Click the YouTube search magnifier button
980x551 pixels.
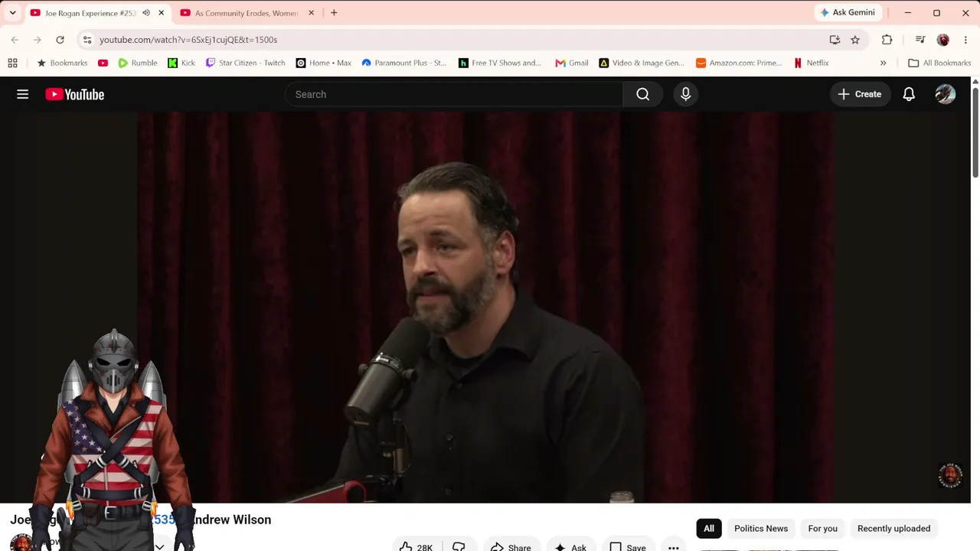click(643, 94)
